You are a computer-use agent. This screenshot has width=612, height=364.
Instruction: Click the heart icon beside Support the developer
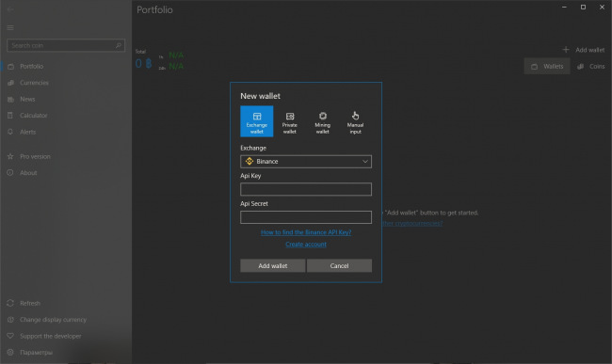[x=10, y=336]
